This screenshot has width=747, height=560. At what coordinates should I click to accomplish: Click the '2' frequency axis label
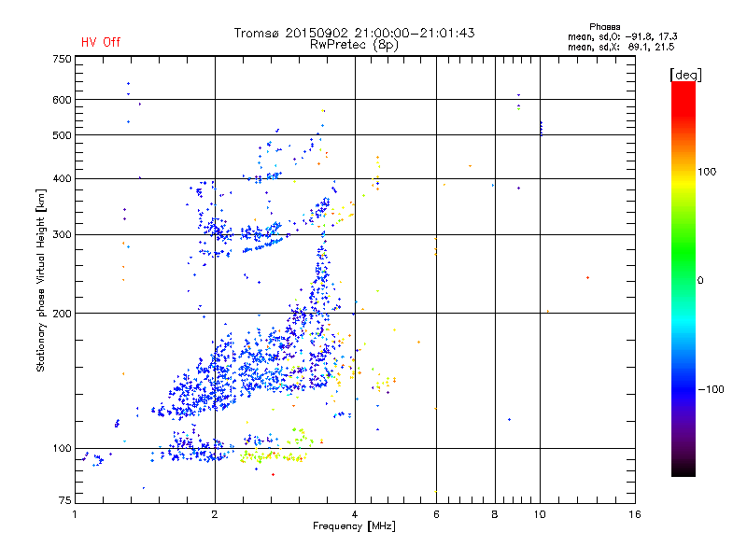tap(215, 514)
